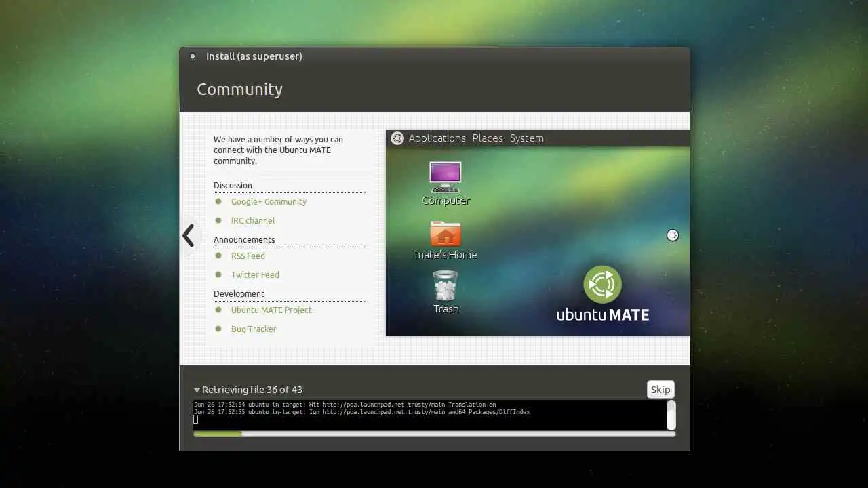Click the bullet icon beside Twitter Feed
Viewport: 868px width, 488px height.
click(218, 274)
